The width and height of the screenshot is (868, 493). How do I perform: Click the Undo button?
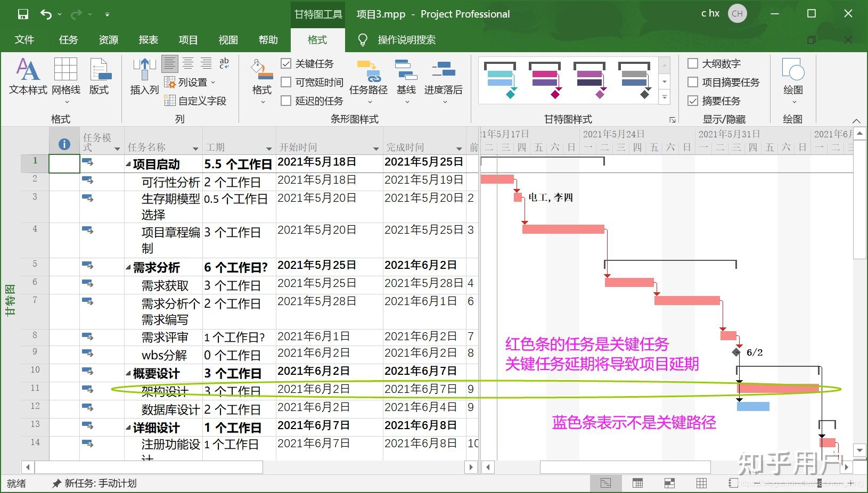[x=46, y=14]
